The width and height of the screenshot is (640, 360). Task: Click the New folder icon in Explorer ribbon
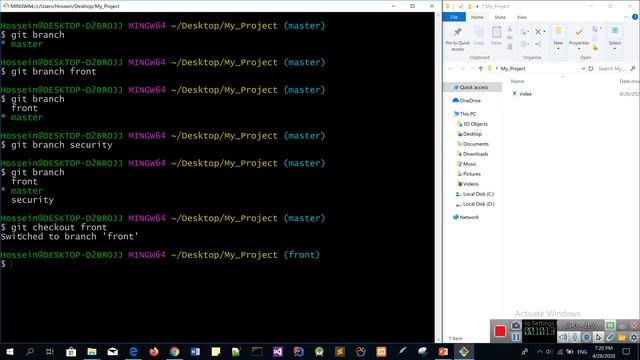click(x=558, y=31)
